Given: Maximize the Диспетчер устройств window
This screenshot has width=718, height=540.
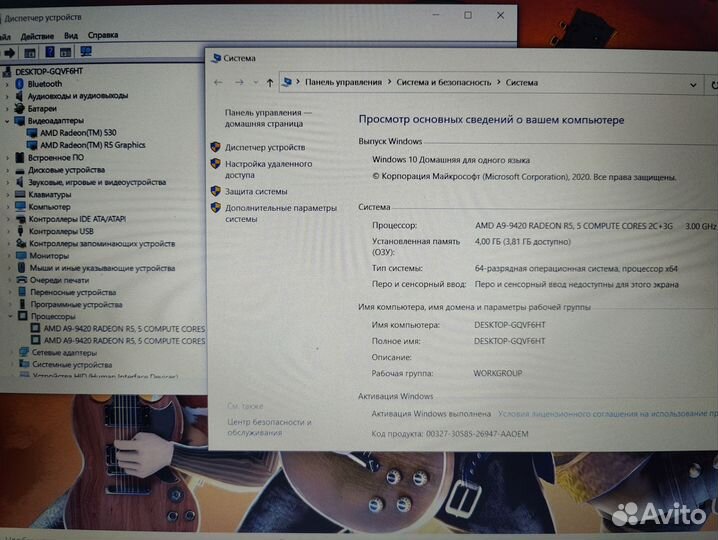Looking at the screenshot, I should click(468, 15).
